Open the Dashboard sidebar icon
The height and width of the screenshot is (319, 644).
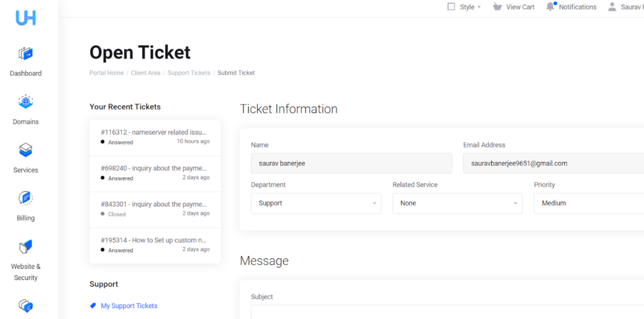pyautogui.click(x=26, y=53)
